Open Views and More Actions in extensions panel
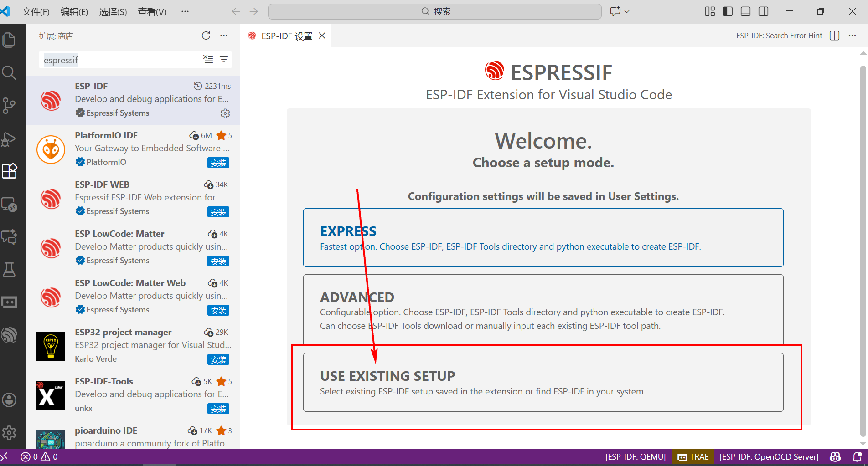The width and height of the screenshot is (868, 466). coord(224,36)
